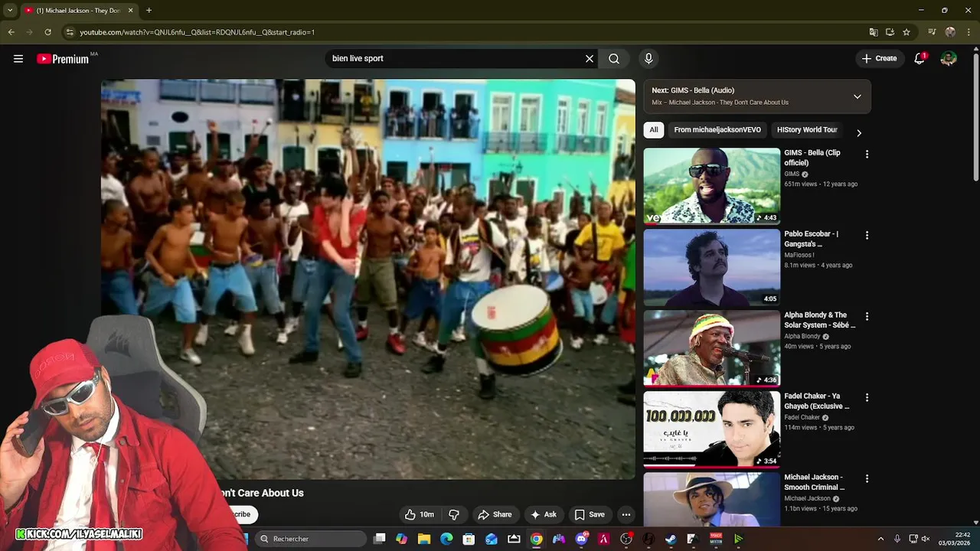The height and width of the screenshot is (551, 980).
Task: Open the Pablo Escobar video thumbnail
Action: 711,267
